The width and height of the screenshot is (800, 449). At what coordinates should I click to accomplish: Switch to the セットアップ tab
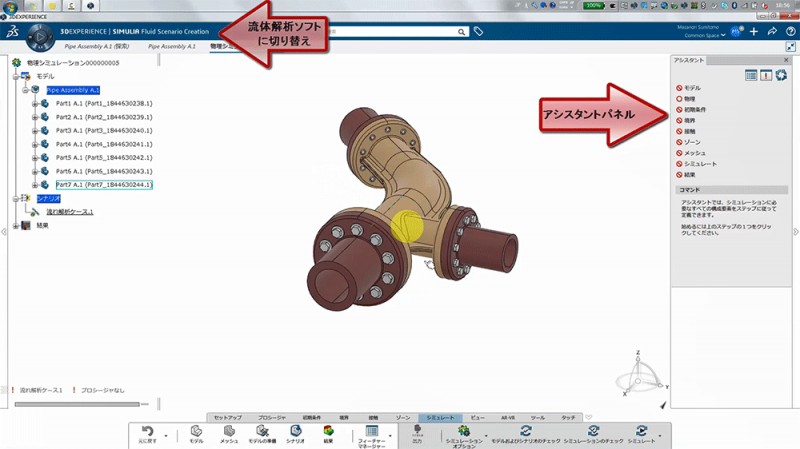coord(228,417)
